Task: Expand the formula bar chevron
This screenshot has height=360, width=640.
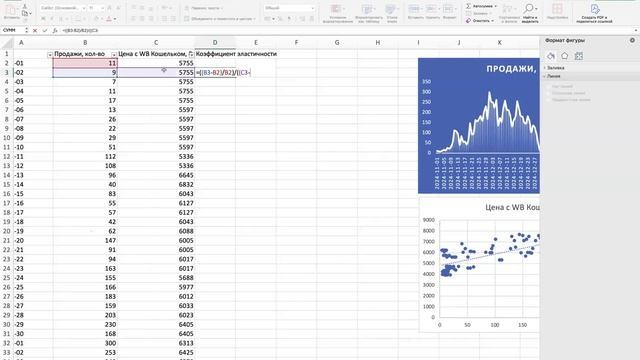Action: [636, 30]
